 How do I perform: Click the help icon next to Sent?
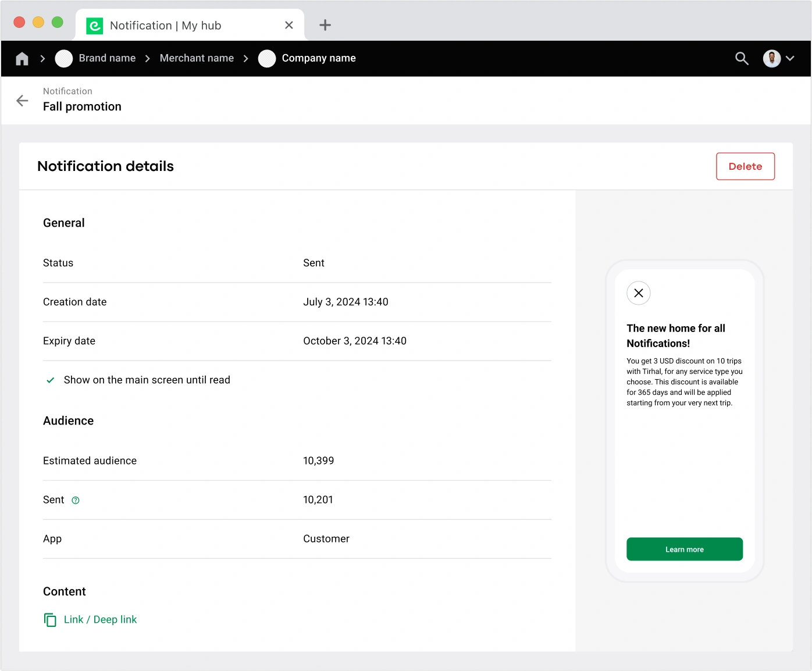coord(76,500)
